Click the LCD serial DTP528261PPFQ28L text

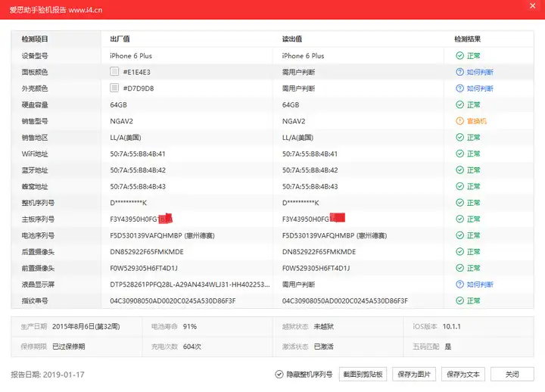click(190, 285)
